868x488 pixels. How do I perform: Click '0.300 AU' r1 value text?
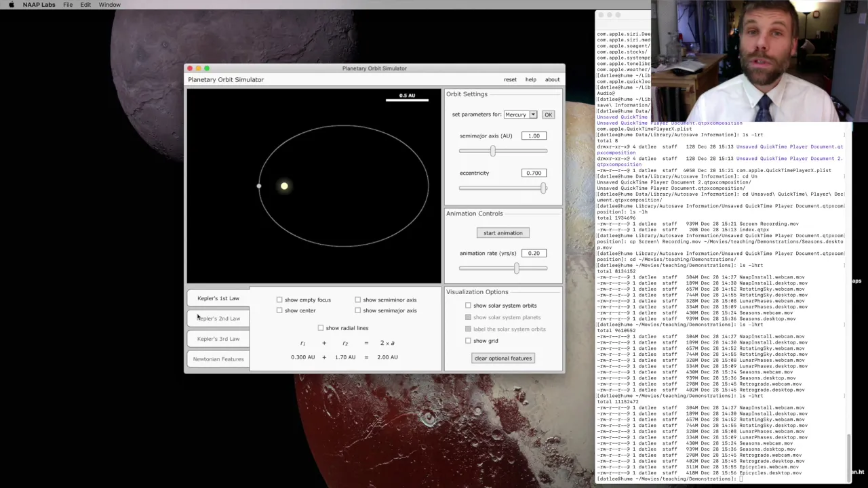point(303,357)
